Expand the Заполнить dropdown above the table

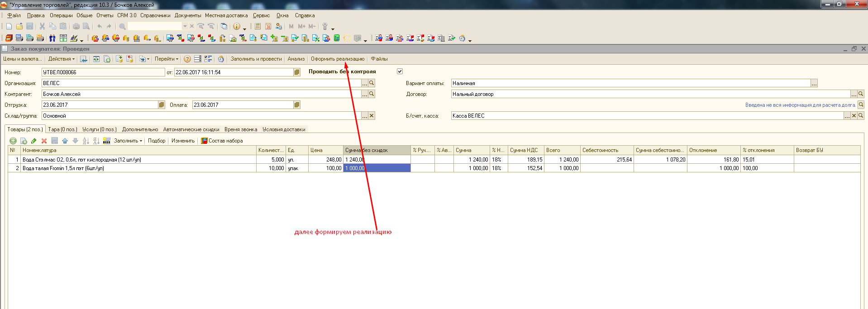click(128, 141)
